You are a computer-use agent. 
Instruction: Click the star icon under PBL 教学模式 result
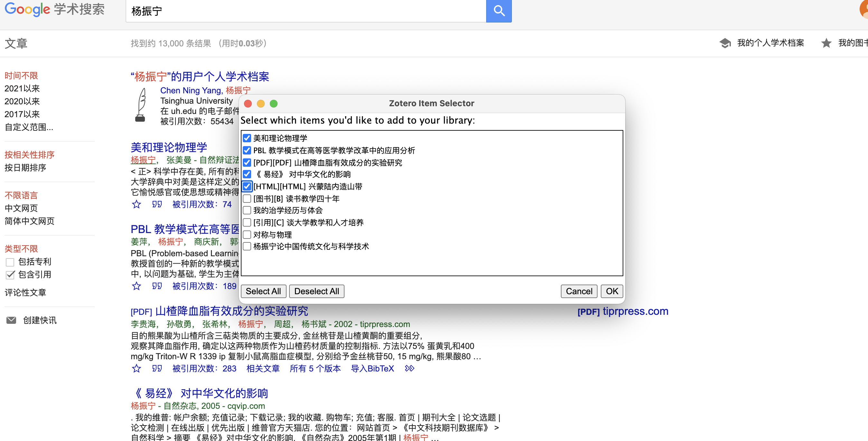point(136,286)
